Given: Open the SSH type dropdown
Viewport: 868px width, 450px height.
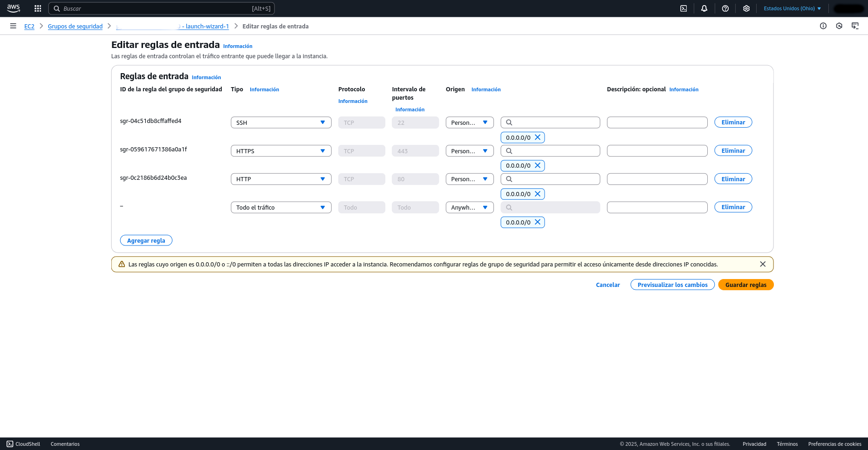Looking at the screenshot, I should tap(281, 123).
